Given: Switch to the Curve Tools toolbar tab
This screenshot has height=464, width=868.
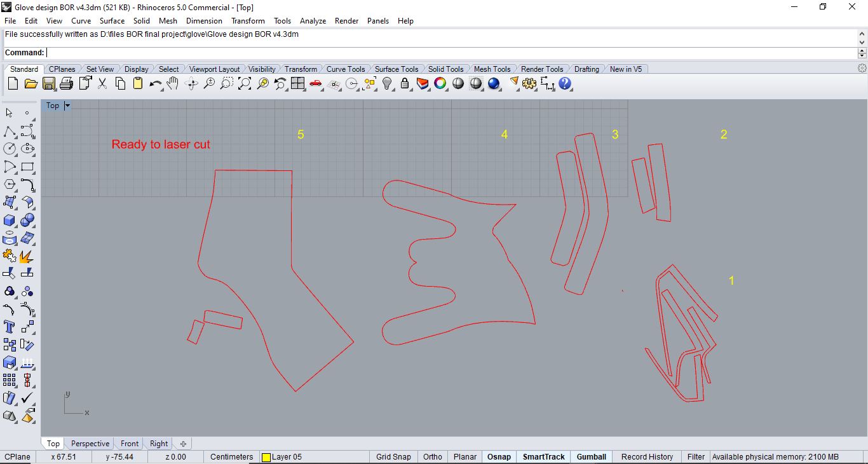Looking at the screenshot, I should [346, 69].
